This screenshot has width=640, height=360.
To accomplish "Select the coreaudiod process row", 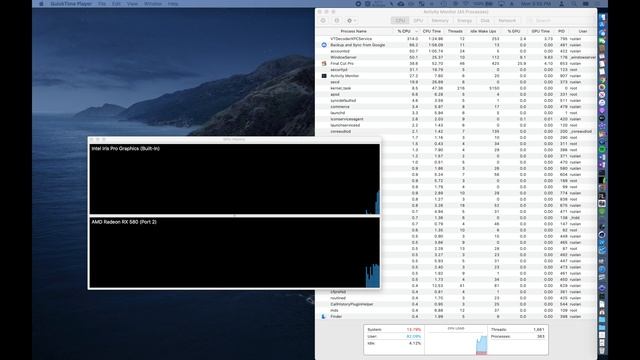I will click(456, 131).
